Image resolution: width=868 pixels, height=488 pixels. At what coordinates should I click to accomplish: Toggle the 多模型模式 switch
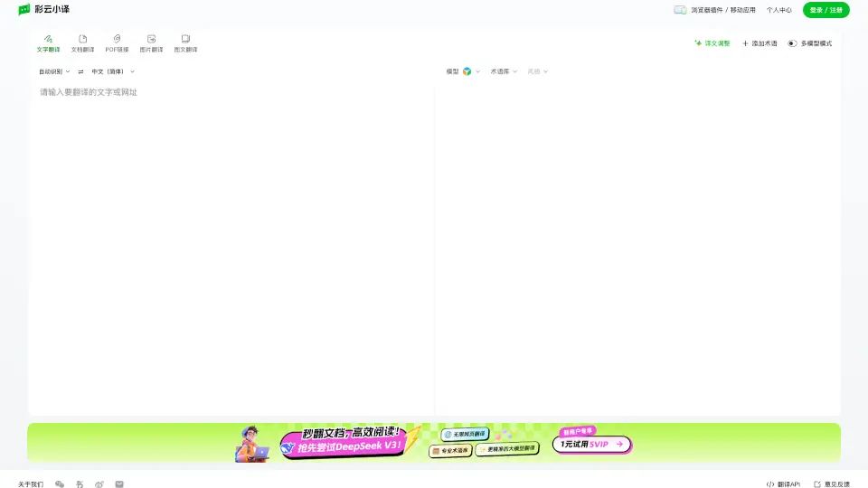[x=792, y=43]
